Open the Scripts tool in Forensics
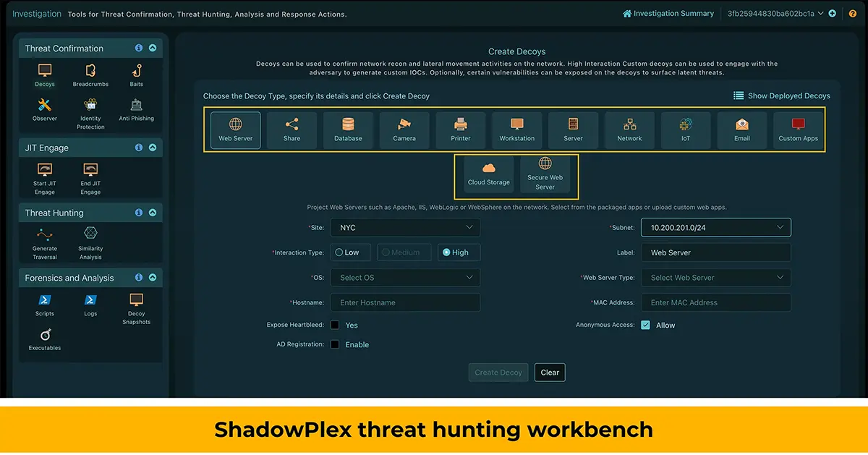This screenshot has height=455, width=868. click(45, 305)
